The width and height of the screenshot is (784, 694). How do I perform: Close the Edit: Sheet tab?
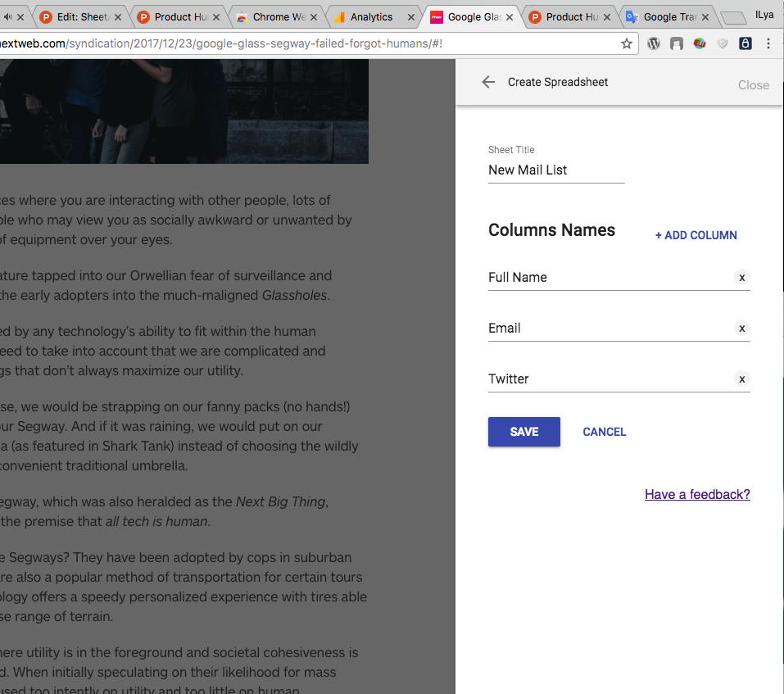click(x=117, y=17)
